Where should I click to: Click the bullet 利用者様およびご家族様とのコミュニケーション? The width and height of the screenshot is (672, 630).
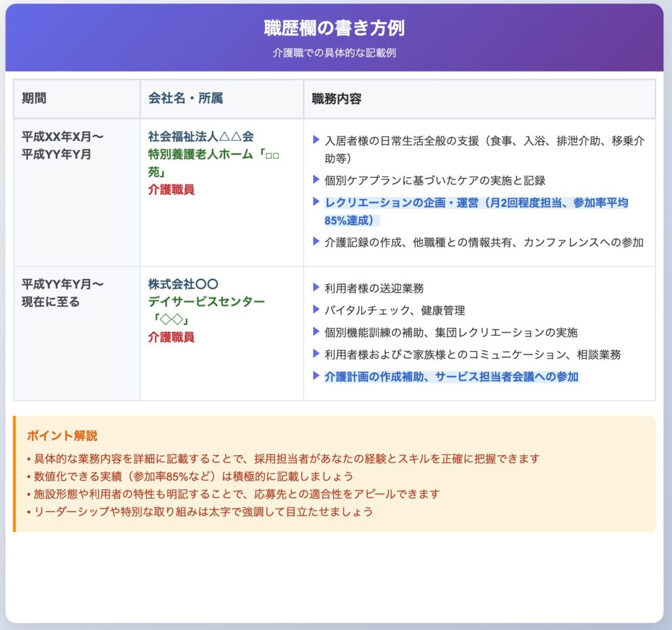pyautogui.click(x=472, y=355)
